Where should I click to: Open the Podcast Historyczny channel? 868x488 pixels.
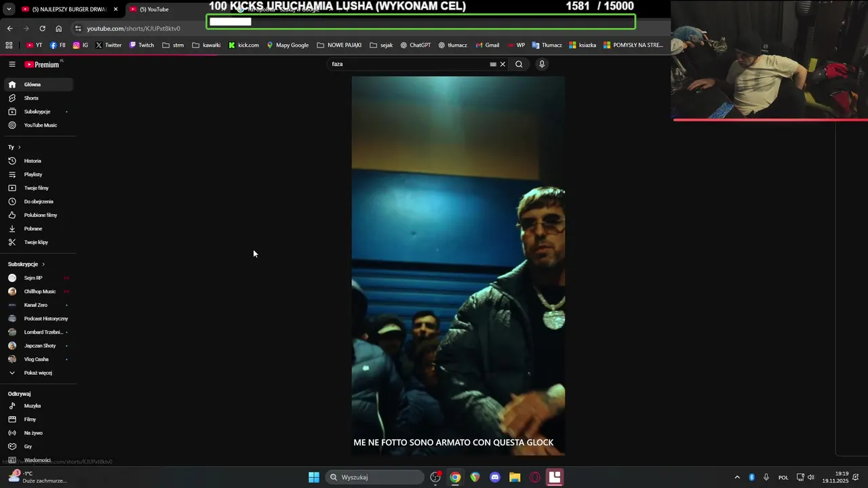(x=38, y=319)
